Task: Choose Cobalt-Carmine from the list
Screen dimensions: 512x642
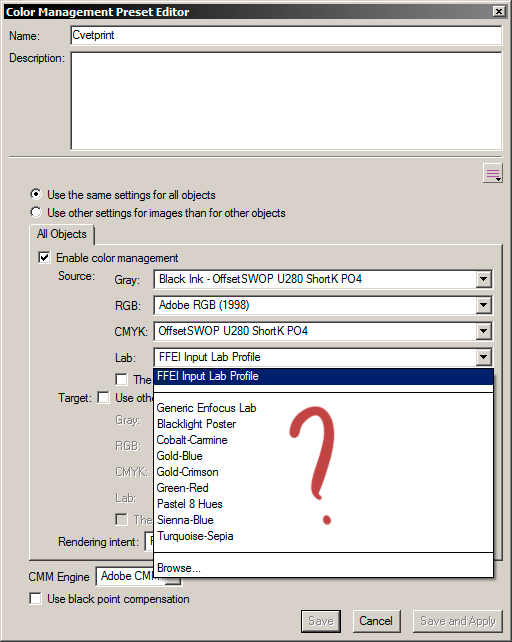Action: point(323,440)
